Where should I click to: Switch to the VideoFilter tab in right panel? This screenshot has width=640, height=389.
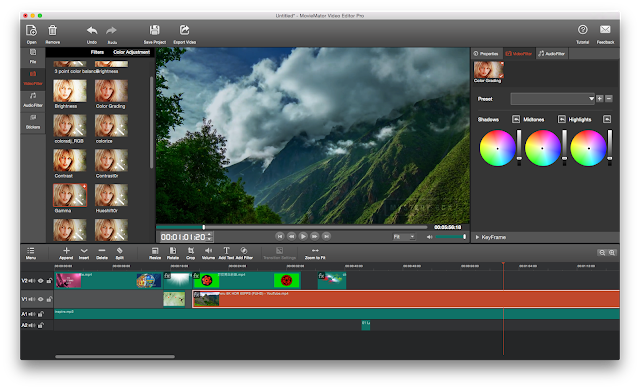pyautogui.click(x=519, y=53)
